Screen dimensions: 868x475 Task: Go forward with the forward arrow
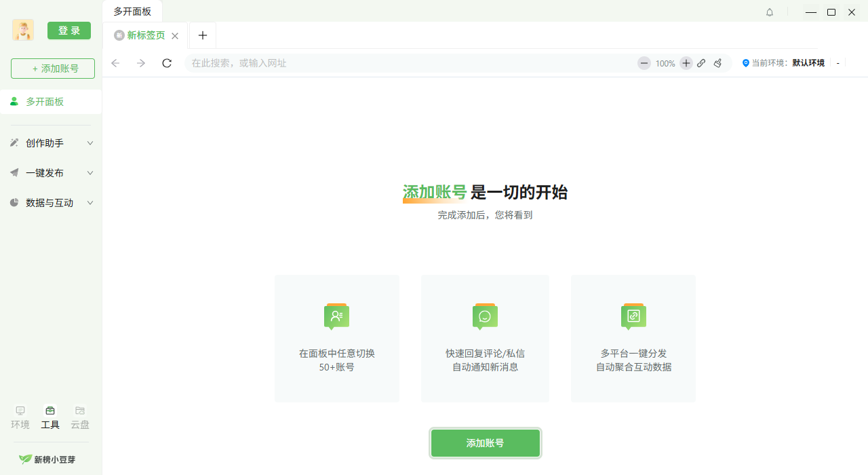click(x=141, y=63)
